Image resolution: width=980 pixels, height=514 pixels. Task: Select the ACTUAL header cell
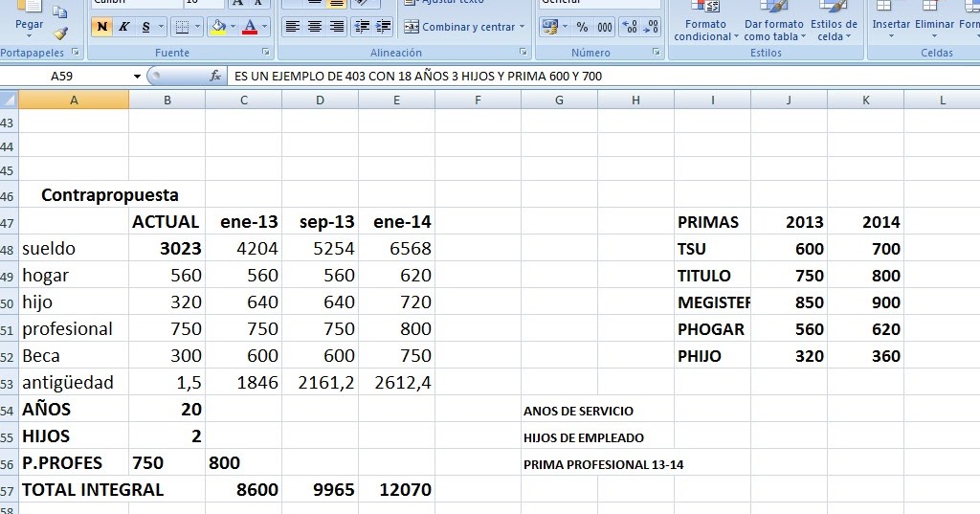coord(167,222)
